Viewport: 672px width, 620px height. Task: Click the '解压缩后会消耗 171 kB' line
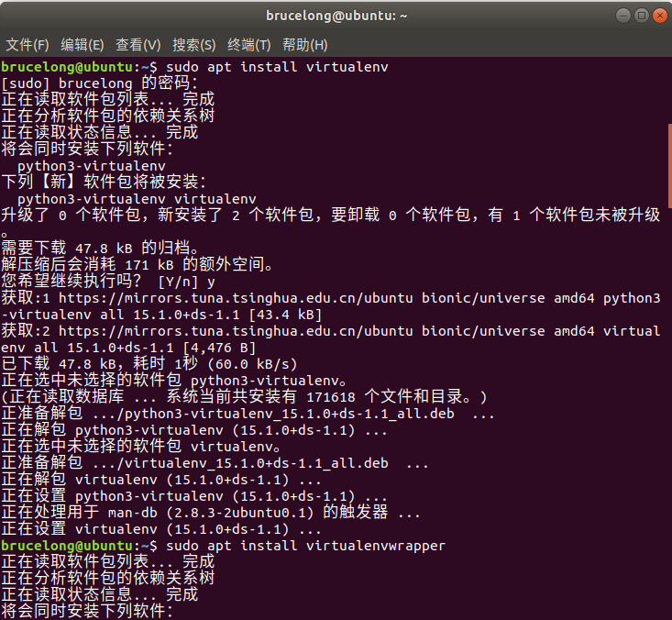tap(138, 264)
